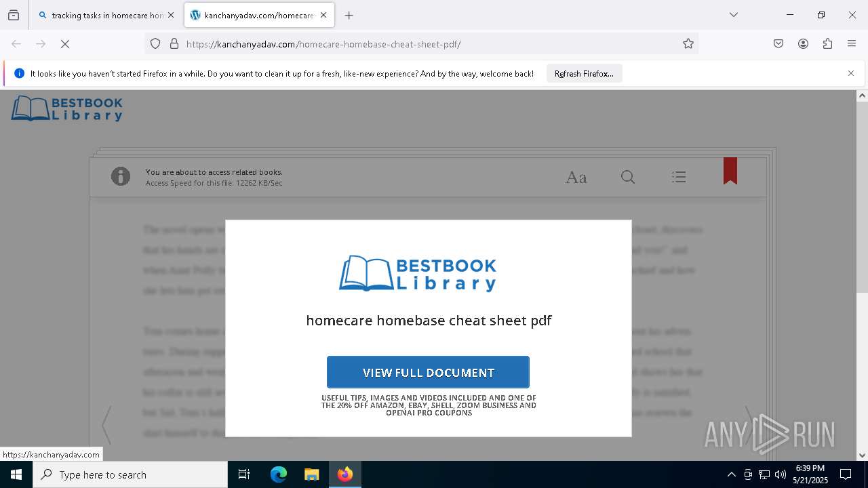Show site security padlock info
868x488 pixels.
click(x=174, y=44)
